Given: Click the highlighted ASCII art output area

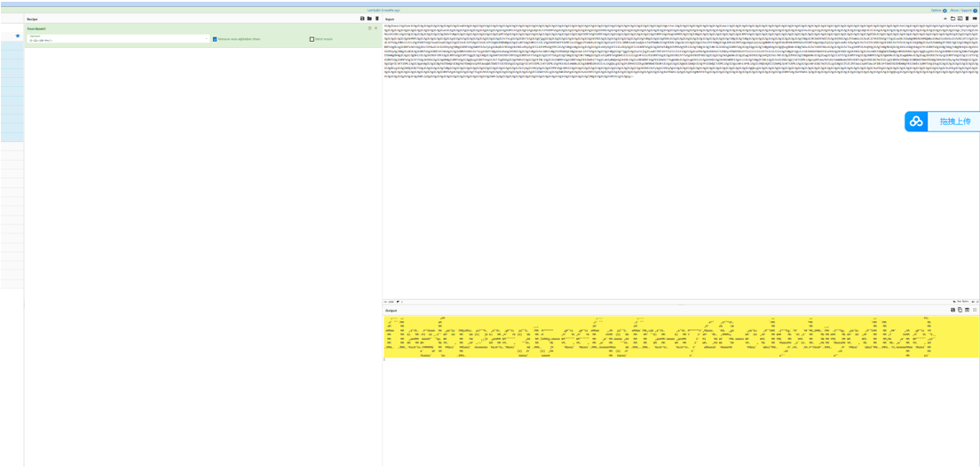Looking at the screenshot, I should point(681,337).
